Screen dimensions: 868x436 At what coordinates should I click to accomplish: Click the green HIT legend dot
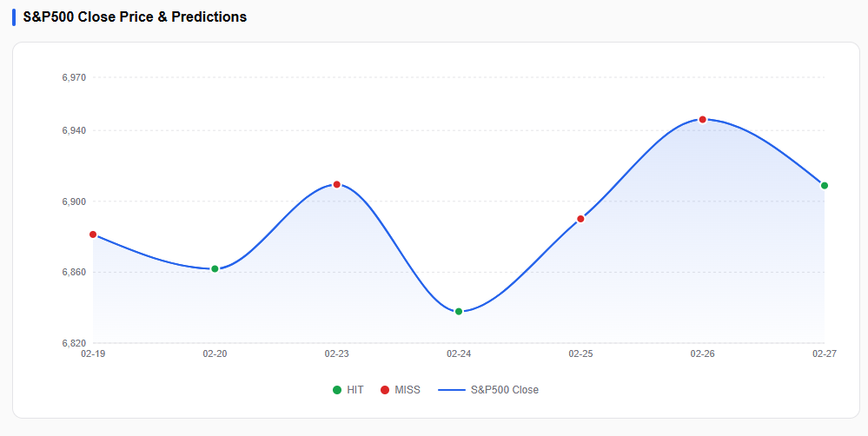(x=336, y=390)
